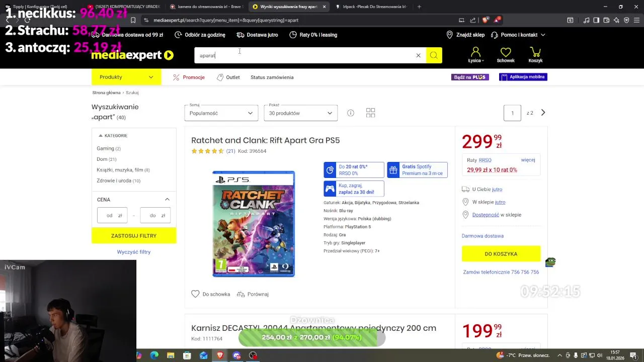This screenshot has width=644, height=362.
Task: Open Brave hamburger main menu
Action: point(636,20)
